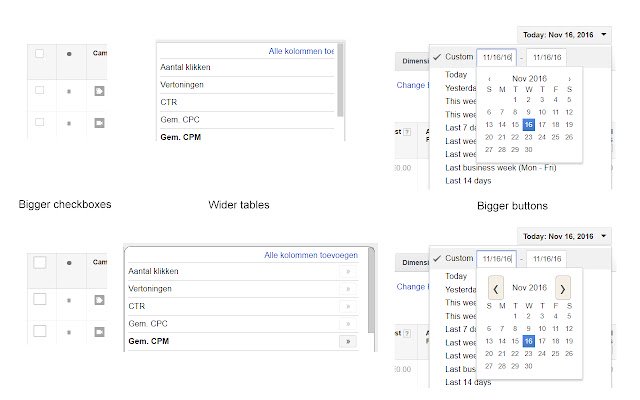Click the » button in Aantal klikken row
The height and width of the screenshot is (400, 640).
coord(348,271)
